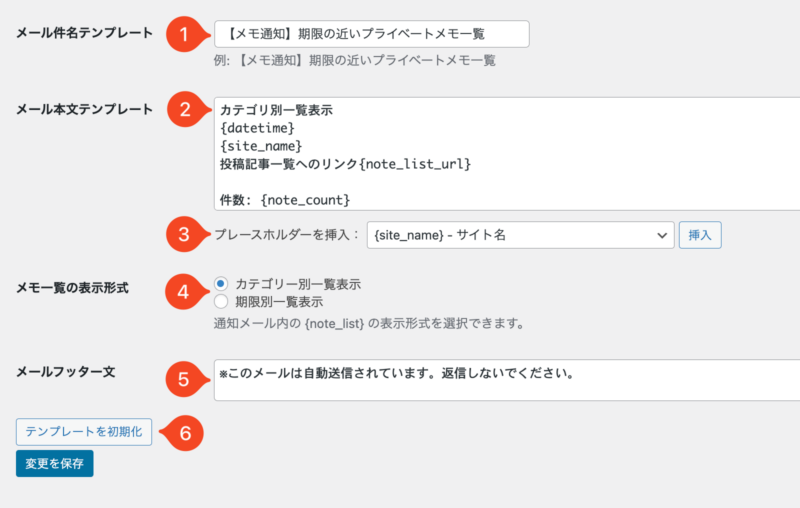Click the 挿入 button

[700, 235]
